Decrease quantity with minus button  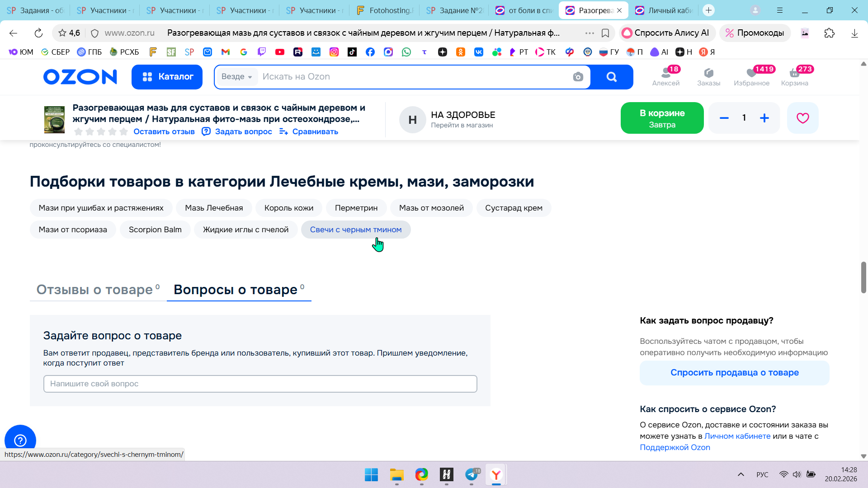coord(724,118)
